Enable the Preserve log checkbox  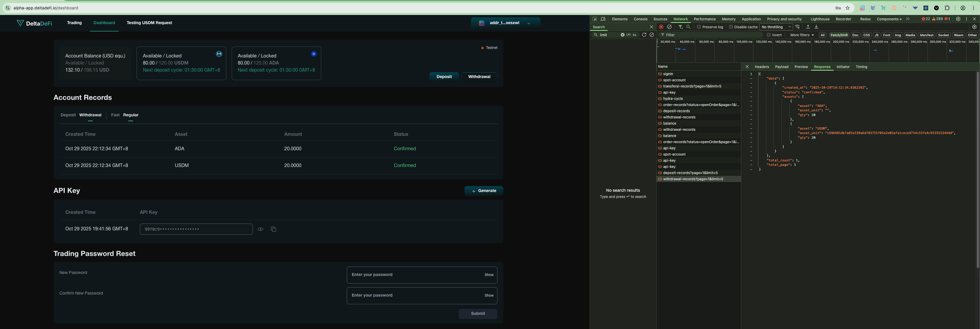(x=699, y=27)
